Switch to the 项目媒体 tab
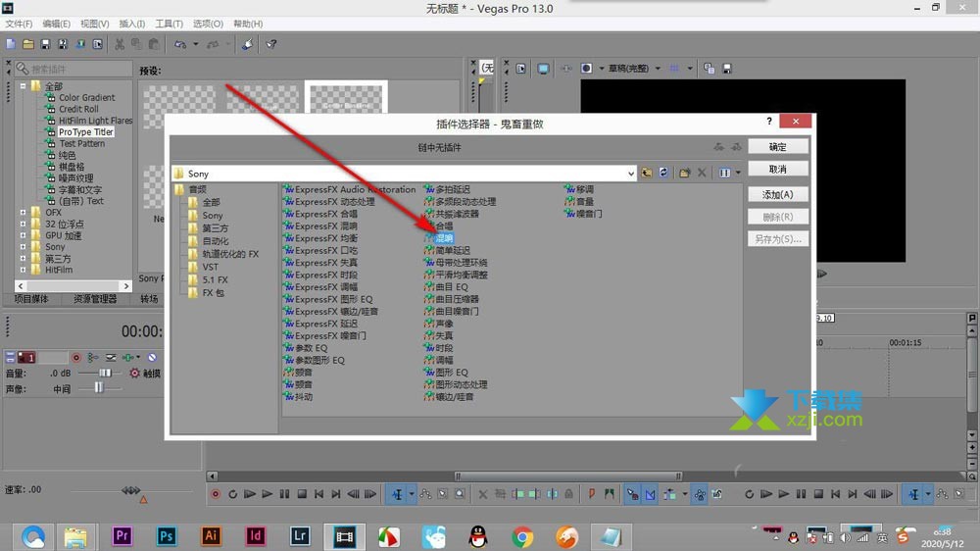This screenshot has width=980, height=551. 32,299
